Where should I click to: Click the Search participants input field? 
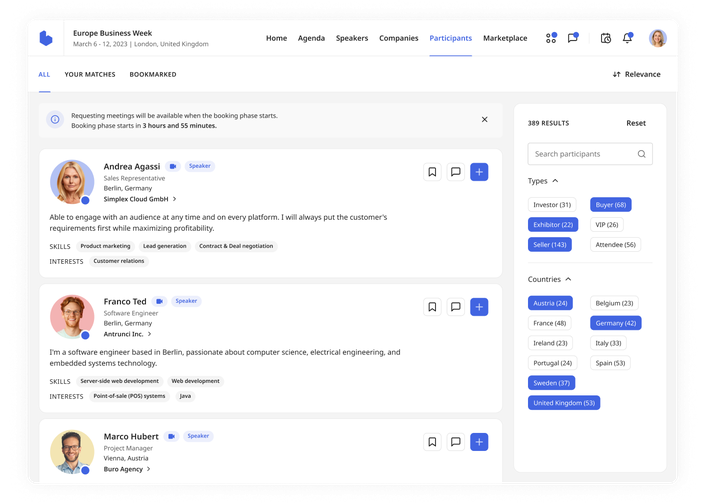coord(582,154)
